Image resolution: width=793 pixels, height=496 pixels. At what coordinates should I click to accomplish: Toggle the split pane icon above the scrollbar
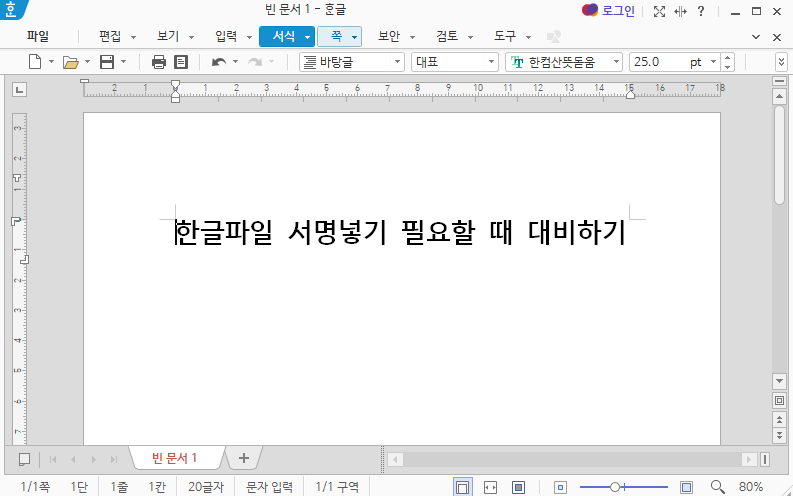[x=779, y=81]
